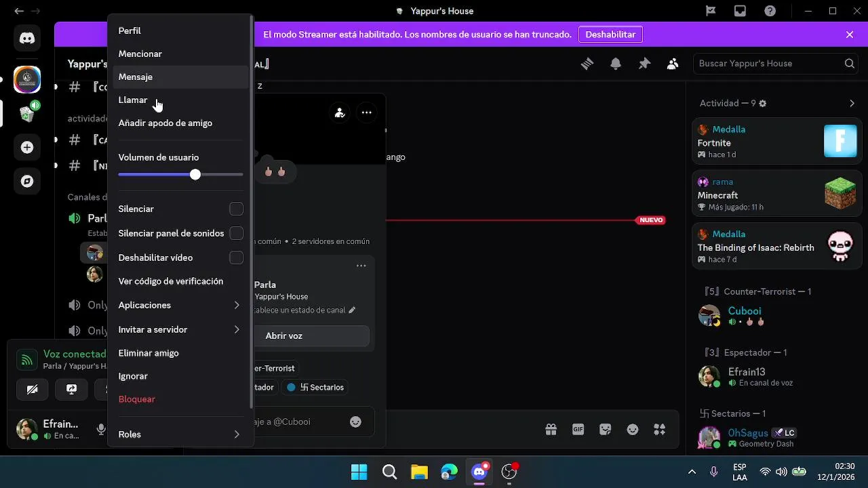Select Mensaje in the context menu
This screenshot has height=488, width=868.
(180, 77)
